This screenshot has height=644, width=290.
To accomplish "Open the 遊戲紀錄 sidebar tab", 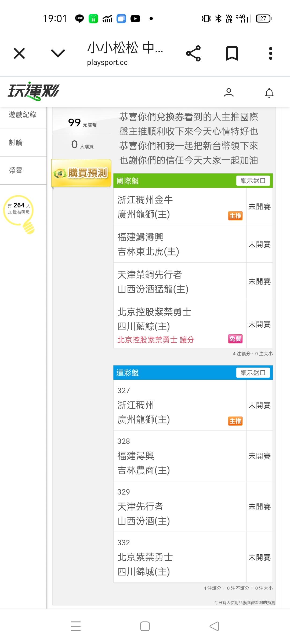I will click(x=23, y=115).
